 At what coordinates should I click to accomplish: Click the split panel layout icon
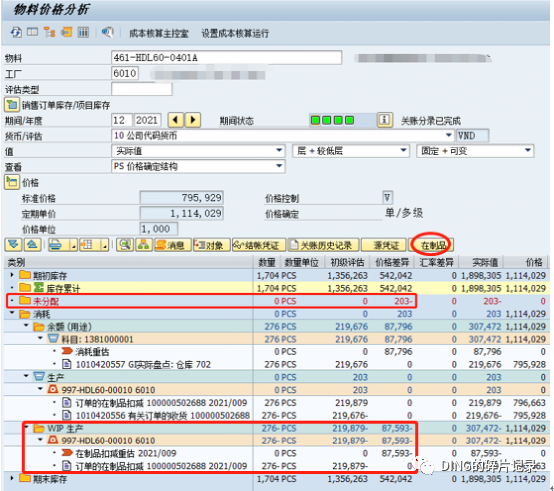[33, 32]
